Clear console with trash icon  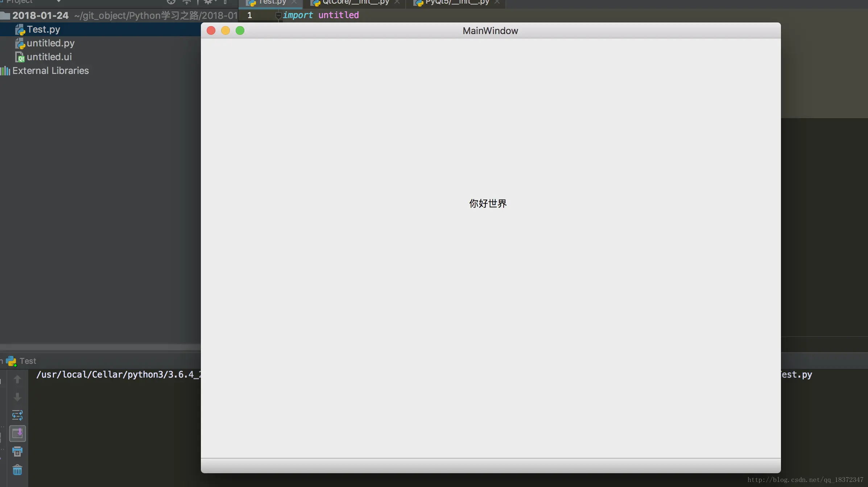pos(17,470)
